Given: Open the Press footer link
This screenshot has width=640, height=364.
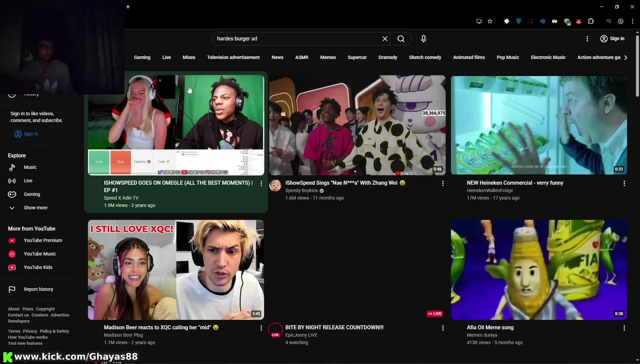Looking at the screenshot, I should click(x=28, y=309).
